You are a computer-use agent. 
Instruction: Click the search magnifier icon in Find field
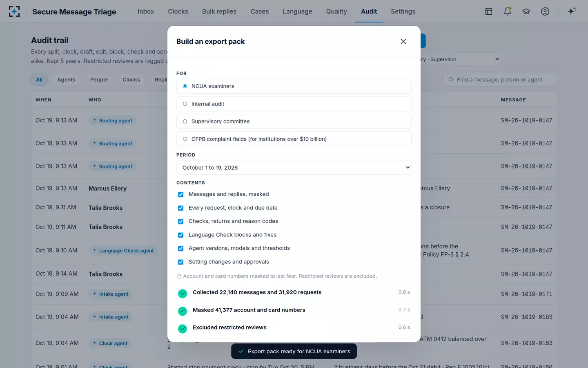(451, 80)
